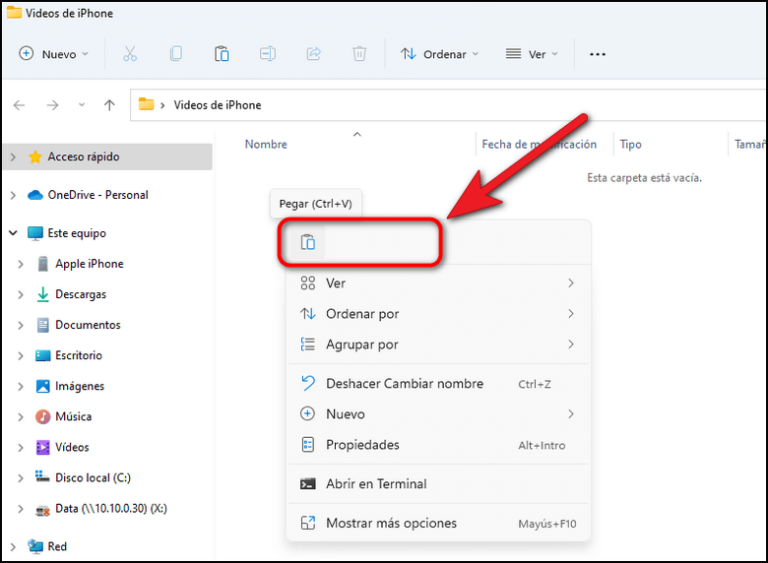The width and height of the screenshot is (768, 563).
Task: Open Ordenar por submenu
Action: coord(438,314)
